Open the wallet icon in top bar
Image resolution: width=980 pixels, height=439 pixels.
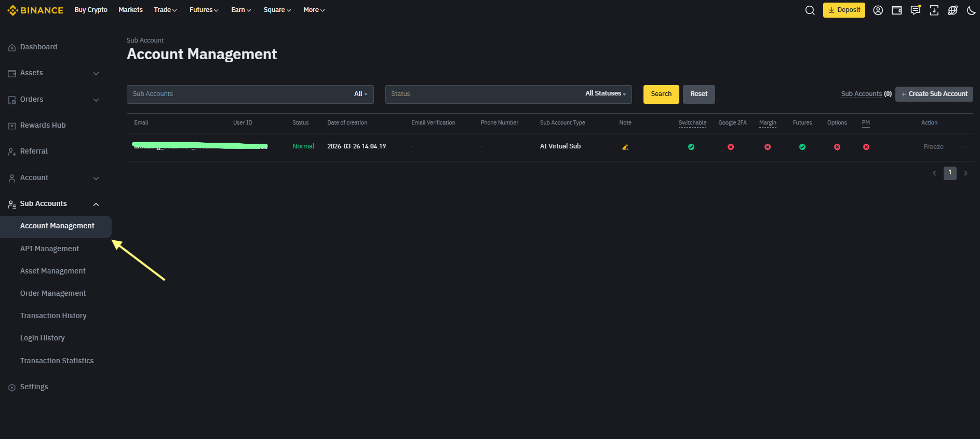click(x=896, y=10)
